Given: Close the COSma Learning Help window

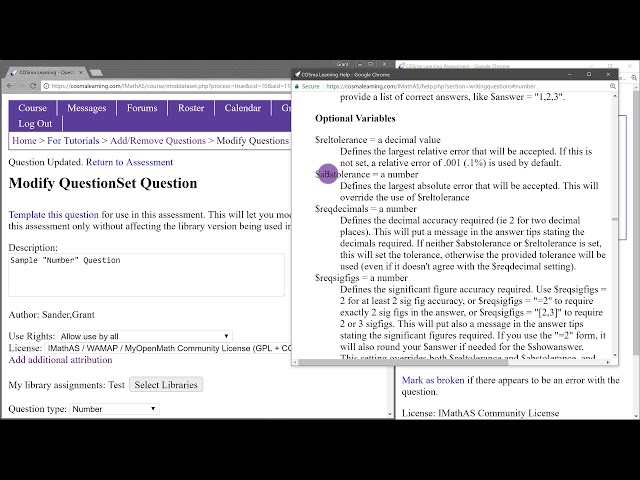Looking at the screenshot, I should [x=608, y=74].
